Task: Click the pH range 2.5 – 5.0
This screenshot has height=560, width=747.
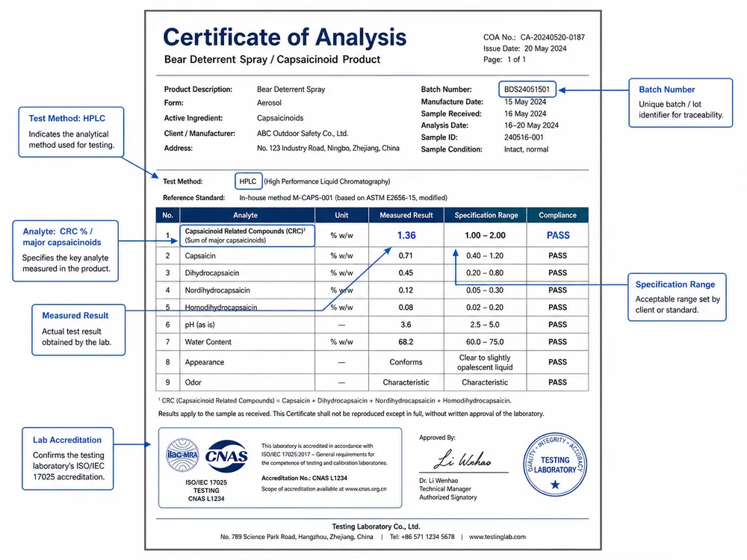Action: tap(485, 325)
